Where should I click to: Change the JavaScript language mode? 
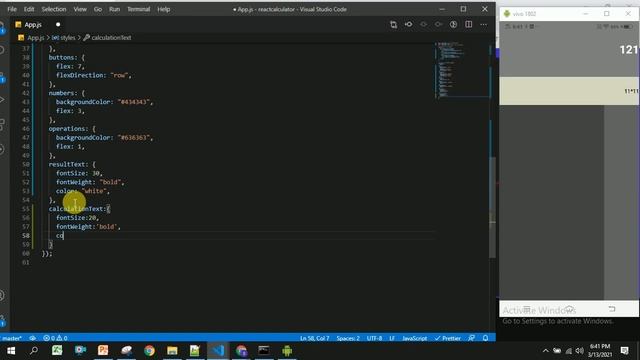[x=414, y=338]
